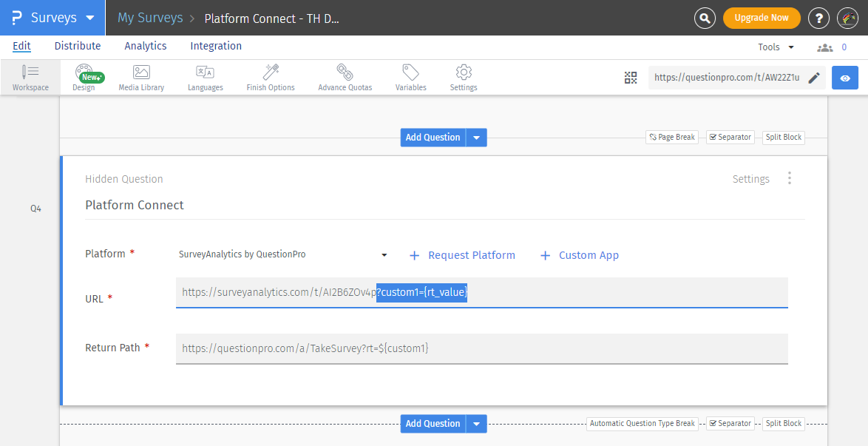Click the Request Platform link
This screenshot has width=868, height=446.
coord(462,255)
